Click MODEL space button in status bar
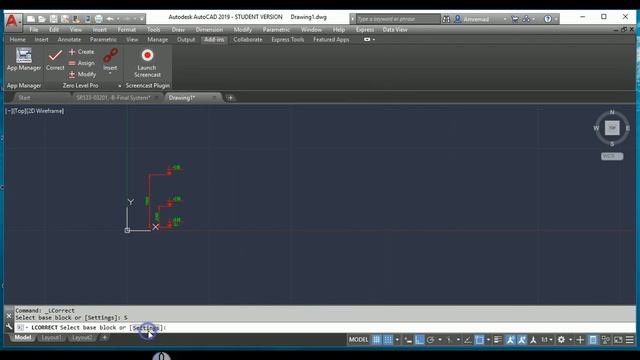The height and width of the screenshot is (360, 640). (x=358, y=340)
